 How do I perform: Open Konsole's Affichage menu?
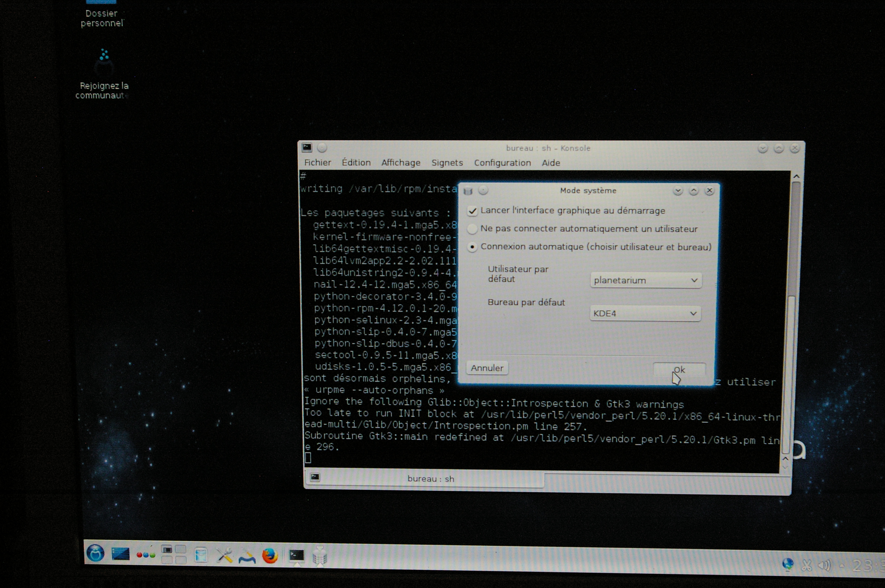pyautogui.click(x=400, y=163)
